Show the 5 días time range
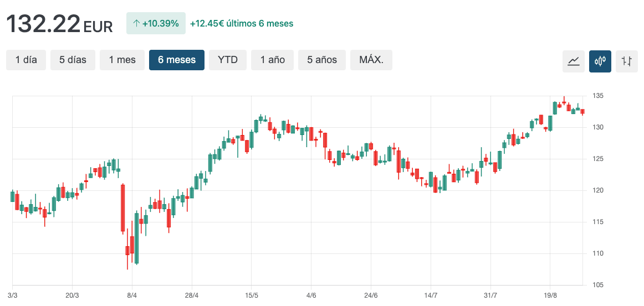Screen dimensions: 644x306 (x=73, y=60)
